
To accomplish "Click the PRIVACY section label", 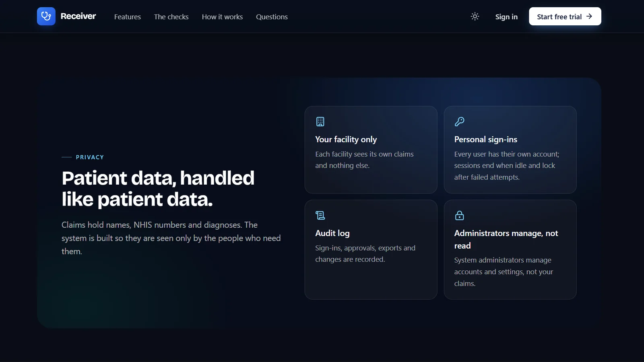I will pos(90,157).
